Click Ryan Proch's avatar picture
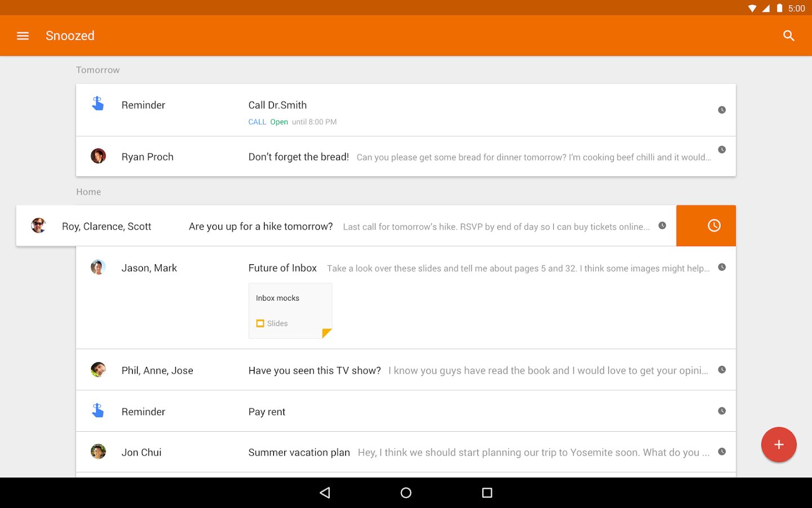This screenshot has height=508, width=812. pos(98,156)
